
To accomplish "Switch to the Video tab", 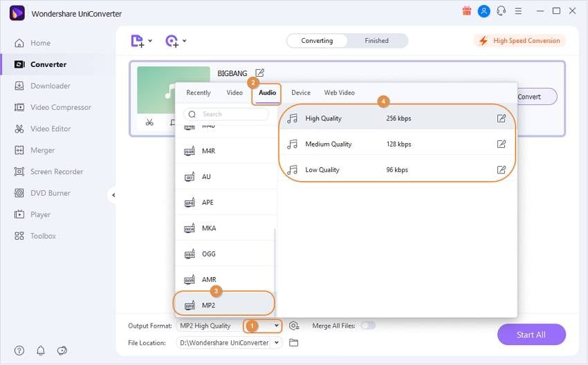I will (x=235, y=93).
